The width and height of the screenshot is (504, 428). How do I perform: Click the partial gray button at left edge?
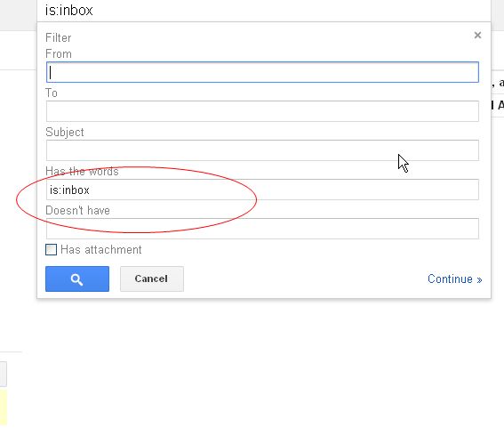pyautogui.click(x=4, y=374)
